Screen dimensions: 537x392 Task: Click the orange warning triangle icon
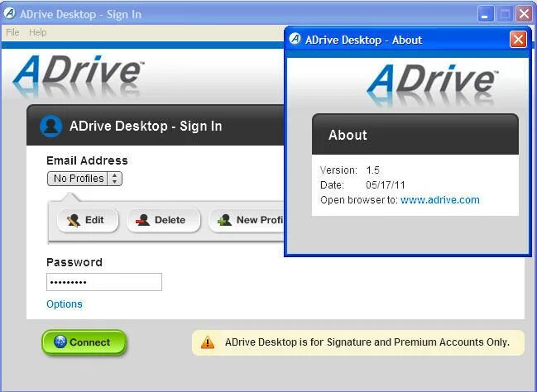tap(208, 342)
